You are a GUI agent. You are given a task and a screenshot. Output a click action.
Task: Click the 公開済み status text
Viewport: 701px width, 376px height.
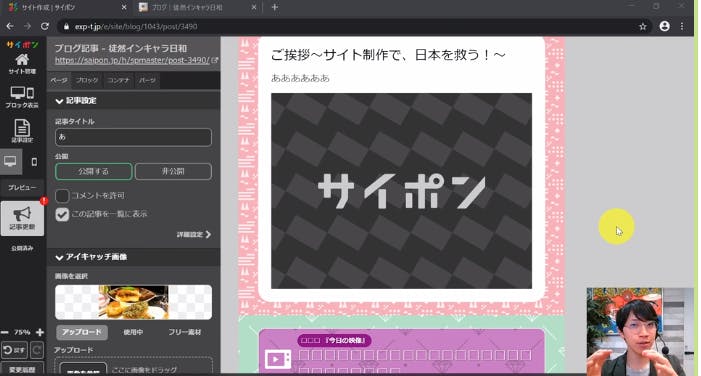coord(22,248)
